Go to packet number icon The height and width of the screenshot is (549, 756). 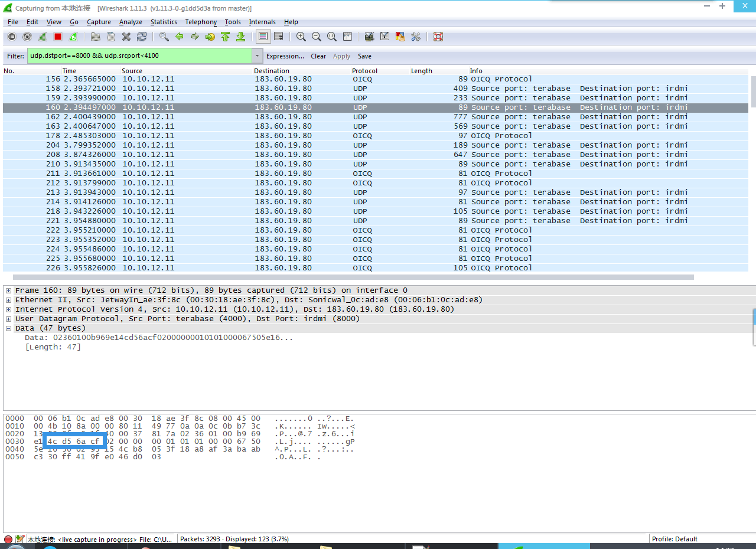[210, 37]
